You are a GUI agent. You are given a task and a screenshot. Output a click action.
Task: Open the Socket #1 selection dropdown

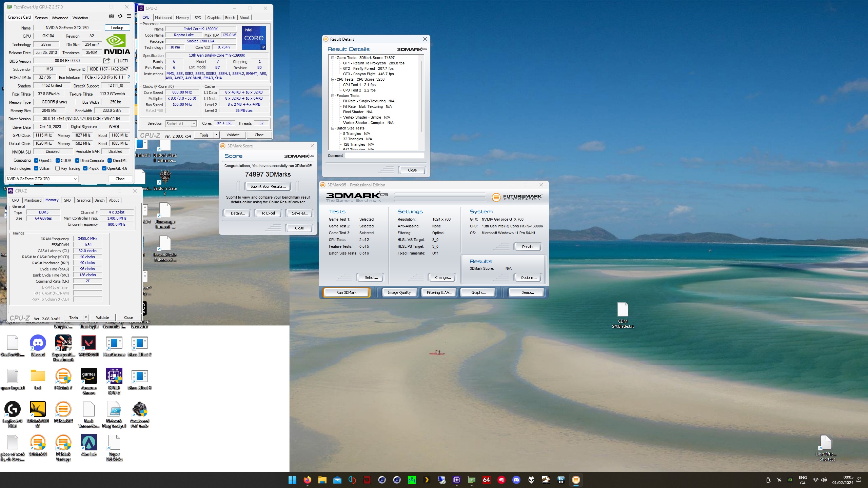click(181, 123)
